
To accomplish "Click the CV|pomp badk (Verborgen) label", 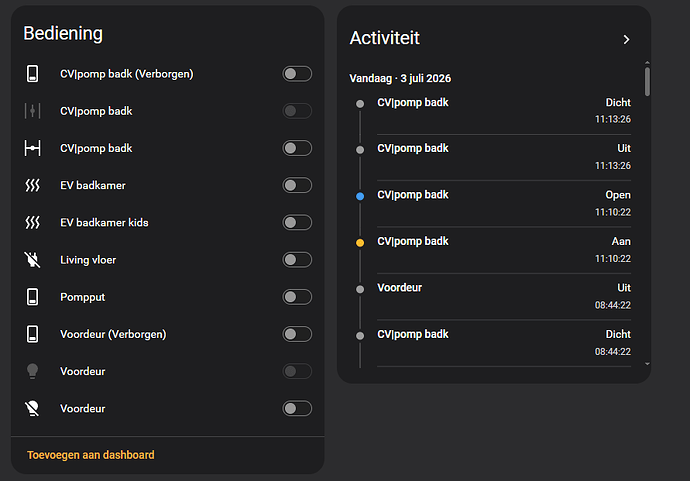I will [127, 74].
